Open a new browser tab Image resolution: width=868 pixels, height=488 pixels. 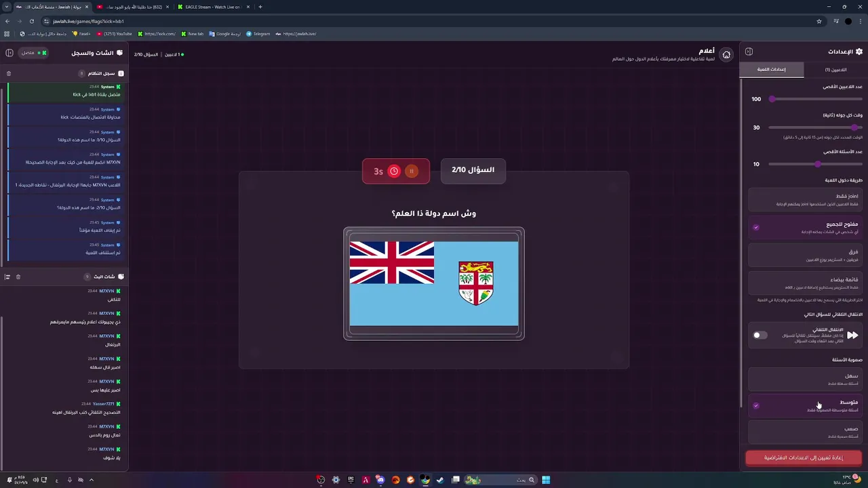tap(260, 7)
